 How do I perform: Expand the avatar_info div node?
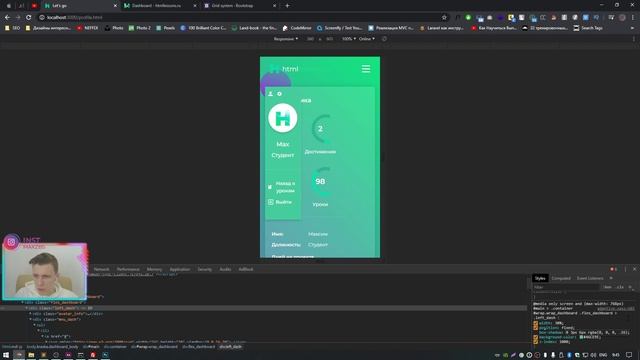31,314
